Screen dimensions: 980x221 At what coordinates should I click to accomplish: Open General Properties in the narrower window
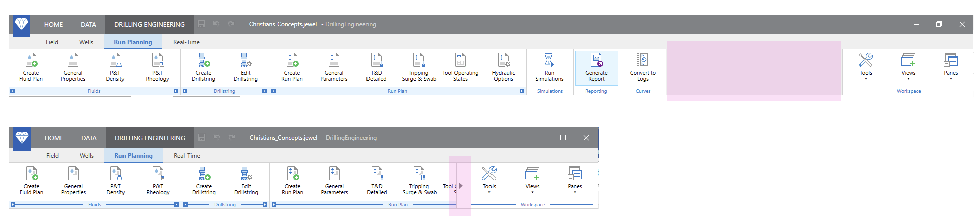click(74, 181)
